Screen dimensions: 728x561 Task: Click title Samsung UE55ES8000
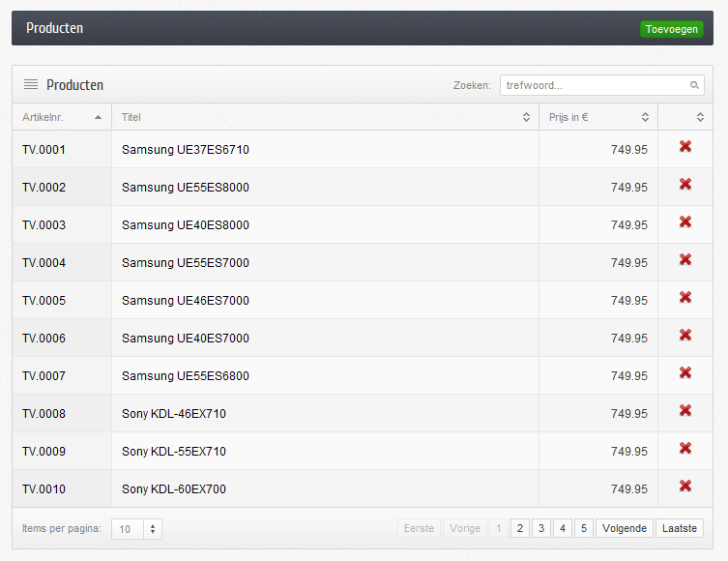[186, 187]
